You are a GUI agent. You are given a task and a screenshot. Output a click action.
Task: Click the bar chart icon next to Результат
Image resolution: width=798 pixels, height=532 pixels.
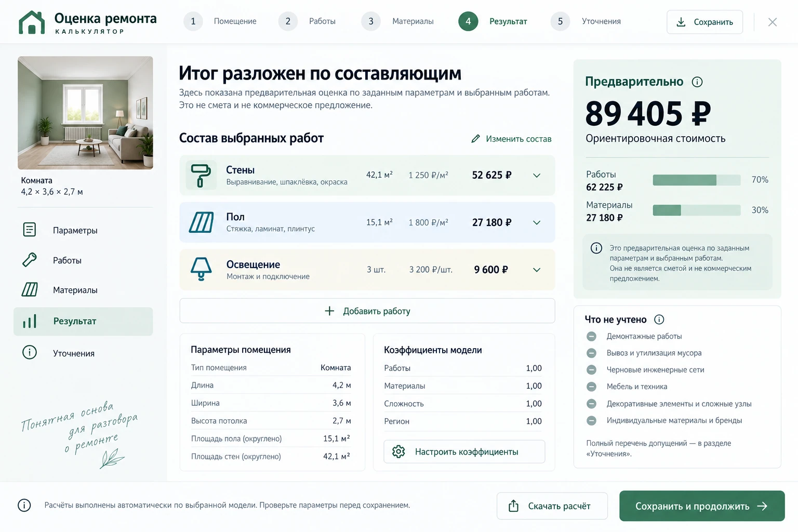pyautogui.click(x=30, y=321)
